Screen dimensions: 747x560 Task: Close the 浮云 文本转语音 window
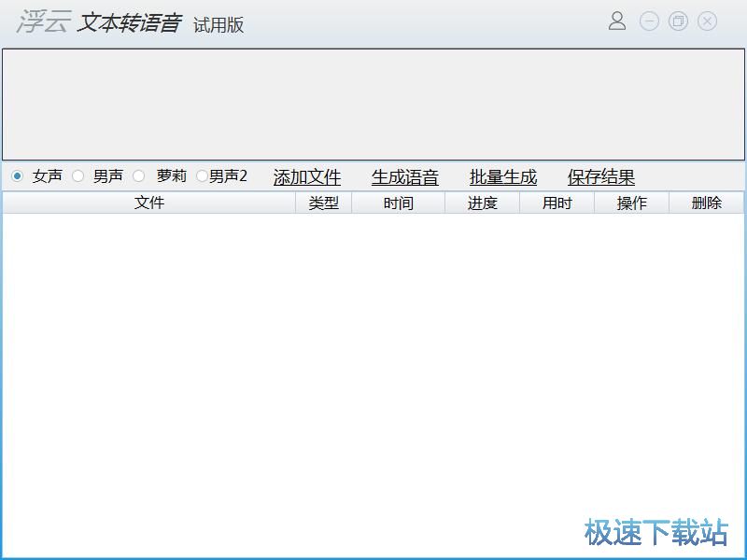point(707,21)
